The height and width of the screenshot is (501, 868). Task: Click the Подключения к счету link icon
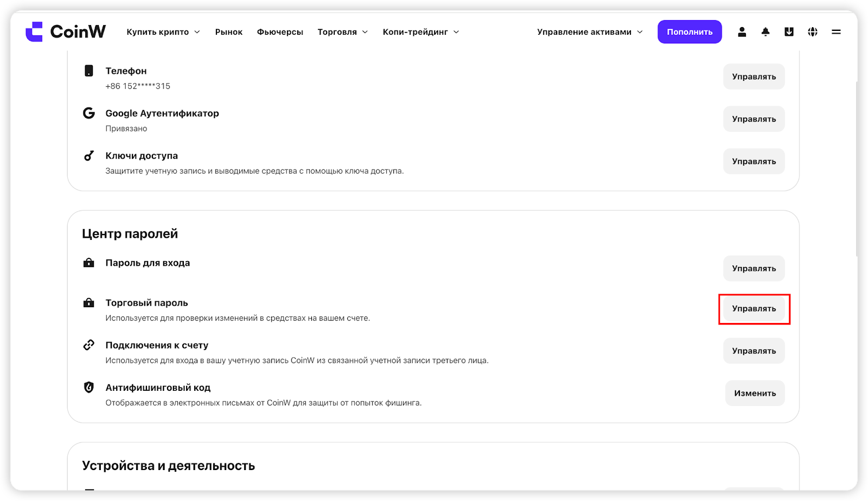tap(89, 345)
